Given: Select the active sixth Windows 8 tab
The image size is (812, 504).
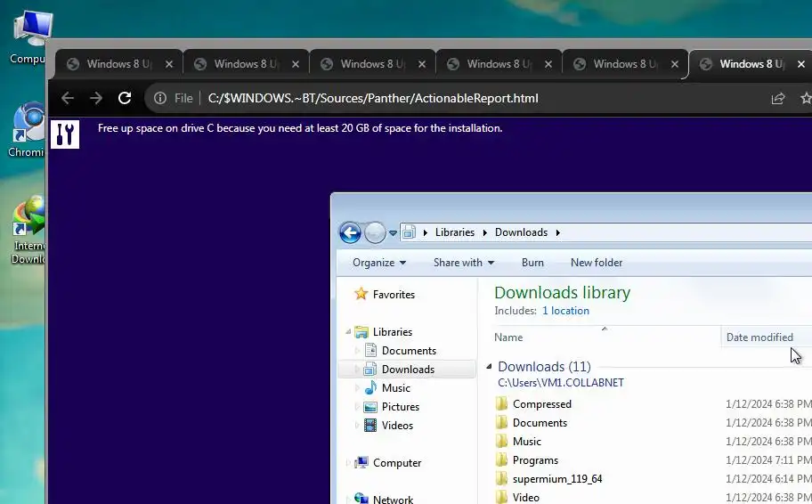Looking at the screenshot, I should [751, 64].
